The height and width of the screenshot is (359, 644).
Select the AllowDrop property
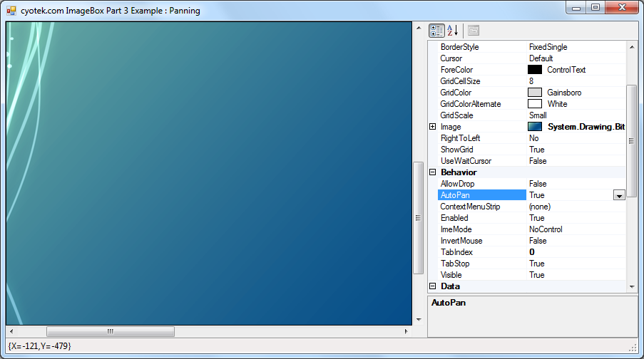click(457, 184)
